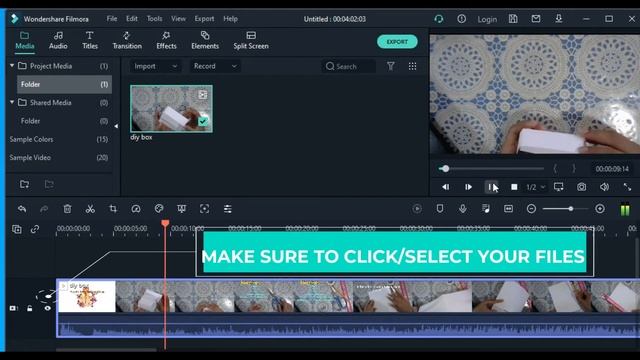Toggle the track lock icon
Image resolution: width=640 pixels, height=360 pixels.
(x=30, y=308)
